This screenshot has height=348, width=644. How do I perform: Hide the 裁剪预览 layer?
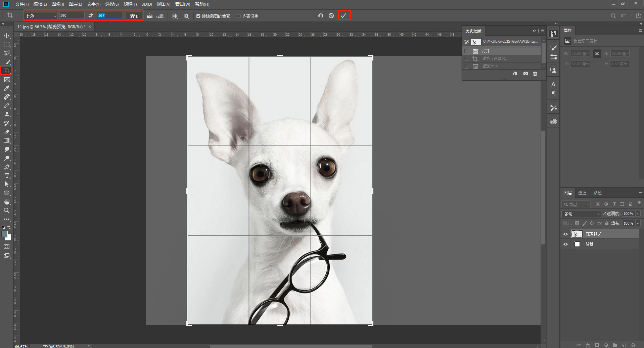click(565, 234)
